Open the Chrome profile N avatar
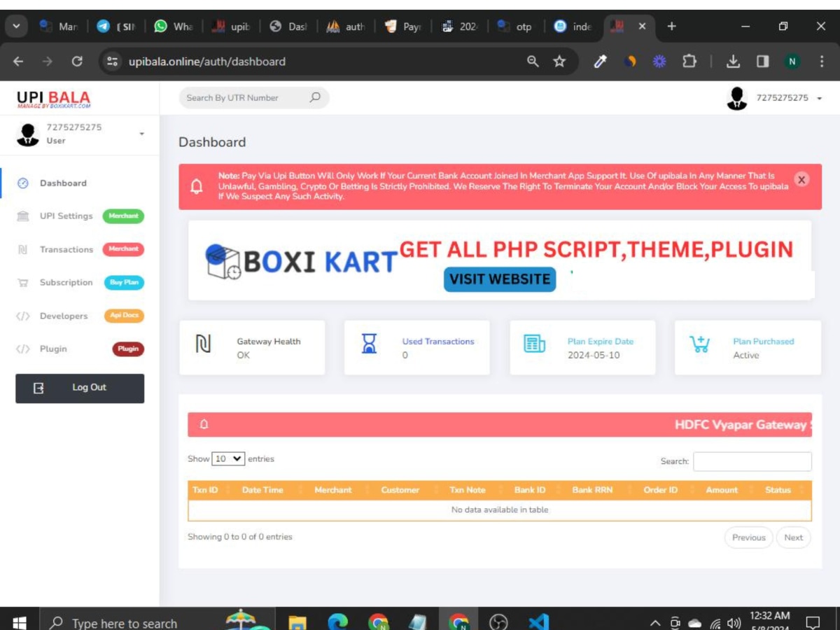Viewport: 840px width, 630px height. point(792,62)
